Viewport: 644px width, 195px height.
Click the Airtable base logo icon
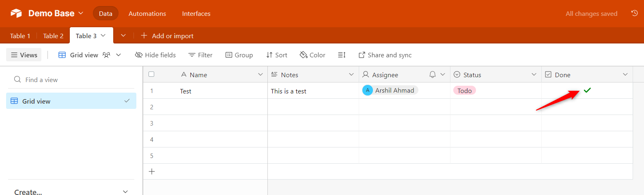click(16, 13)
